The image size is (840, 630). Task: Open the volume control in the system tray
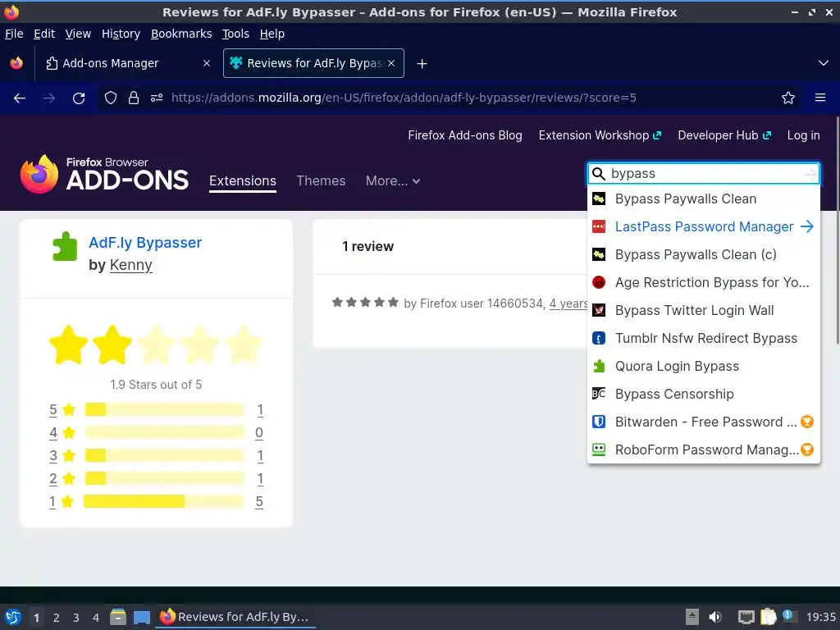[x=715, y=617]
